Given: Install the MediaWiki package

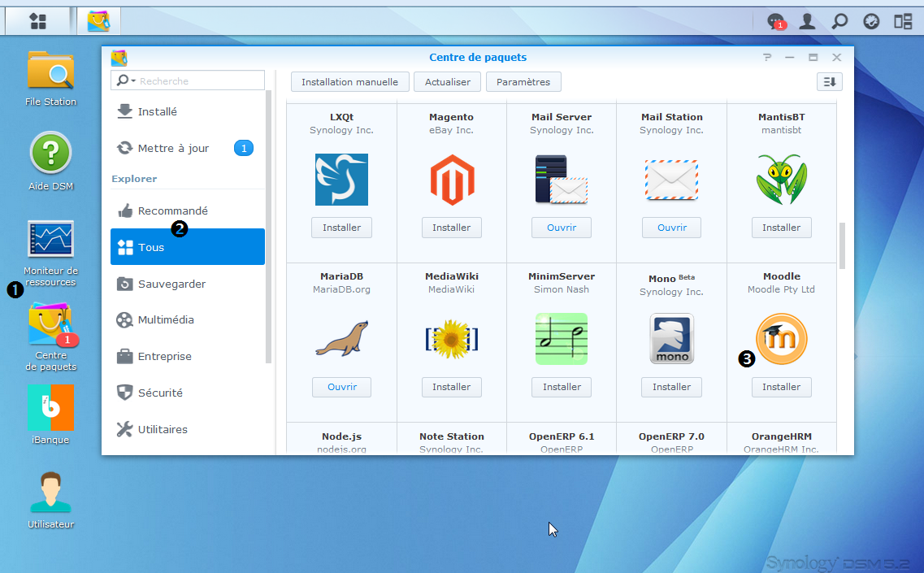Looking at the screenshot, I should (451, 387).
